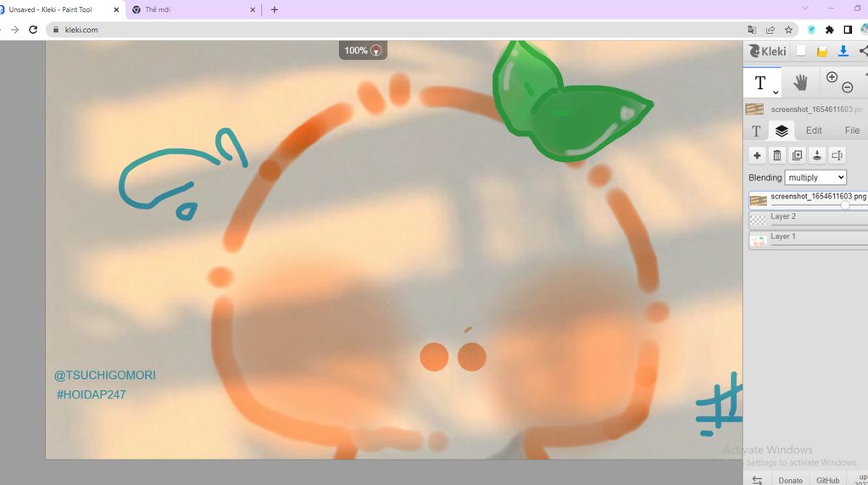Select Layer 1
868x485 pixels.
pyautogui.click(x=809, y=240)
